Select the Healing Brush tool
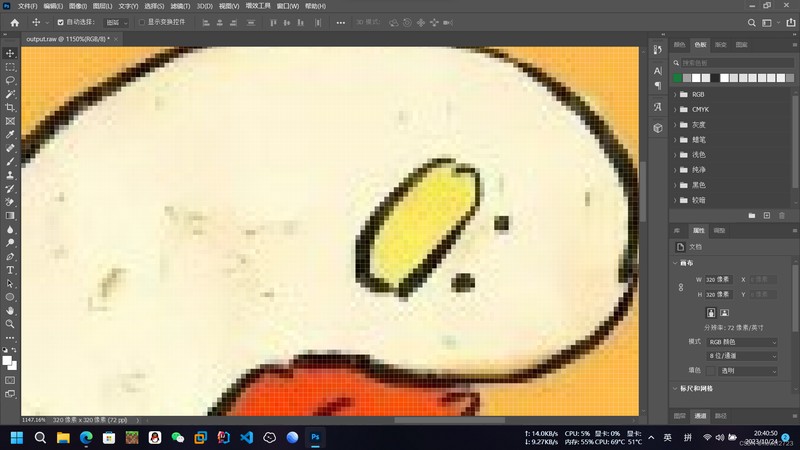The image size is (800, 450). (10, 148)
